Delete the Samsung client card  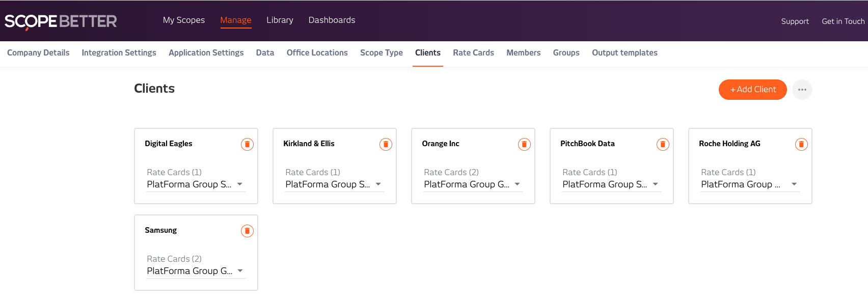point(247,231)
